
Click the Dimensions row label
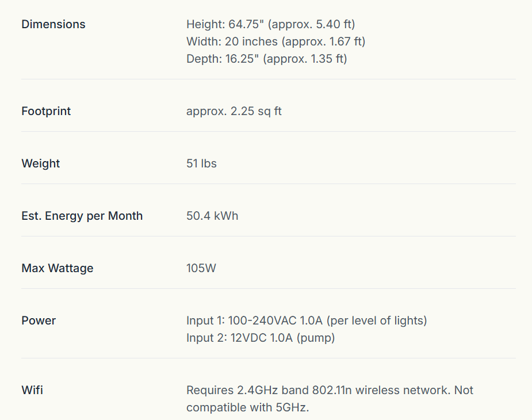53,24
